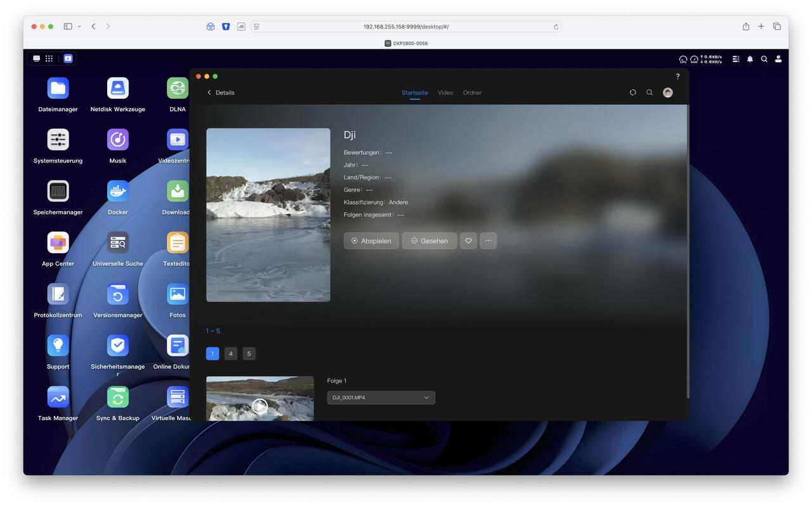Open help in the video app
812x506 pixels.
click(x=678, y=77)
